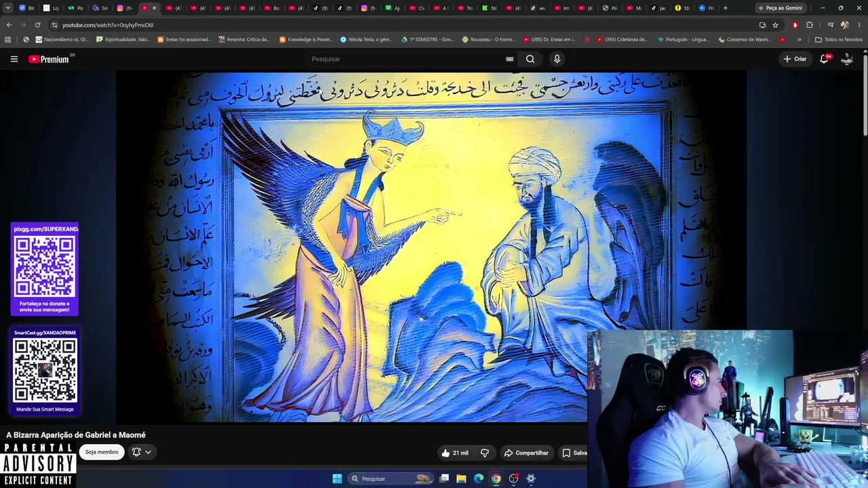This screenshot has height=488, width=868.
Task: Click the install app icon in address bar
Action: (x=762, y=25)
